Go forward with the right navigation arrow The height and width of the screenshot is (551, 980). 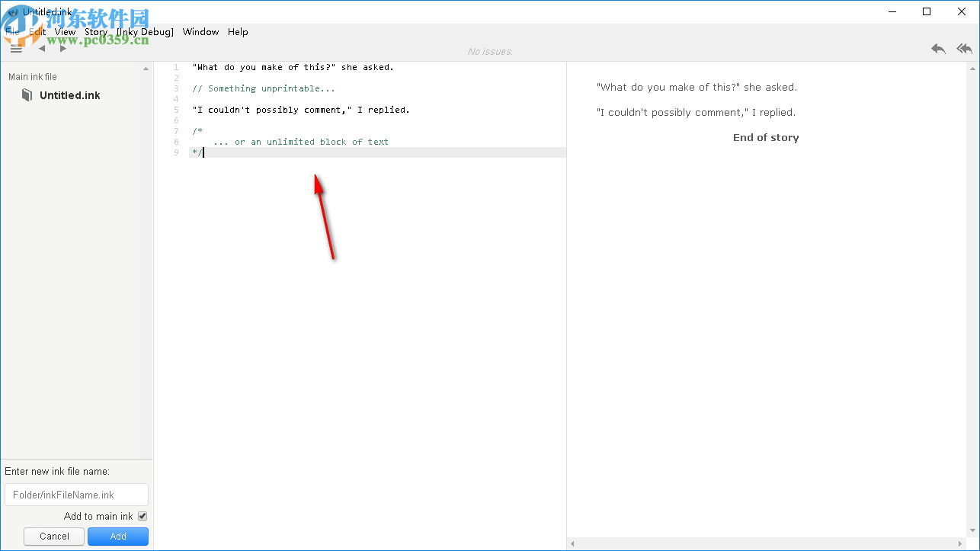63,49
